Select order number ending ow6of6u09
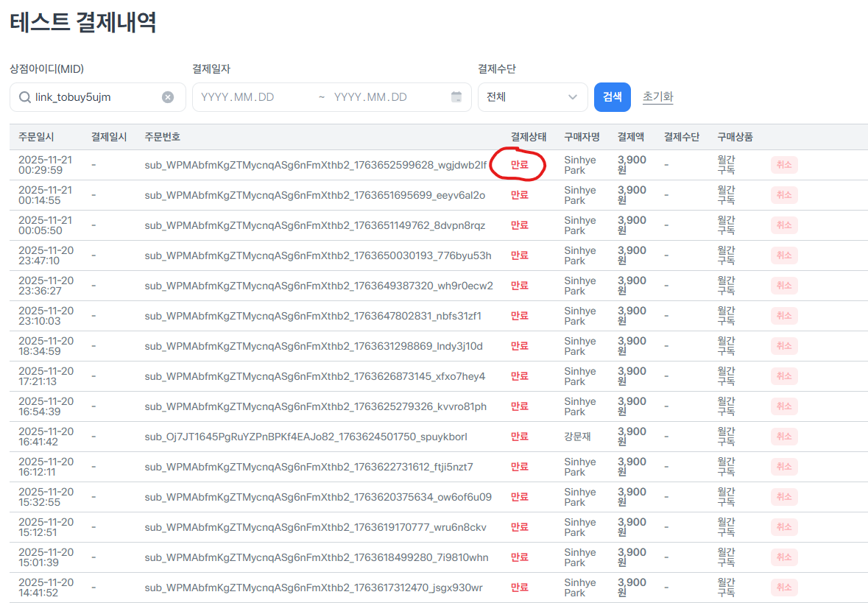868x603 pixels. [x=318, y=497]
